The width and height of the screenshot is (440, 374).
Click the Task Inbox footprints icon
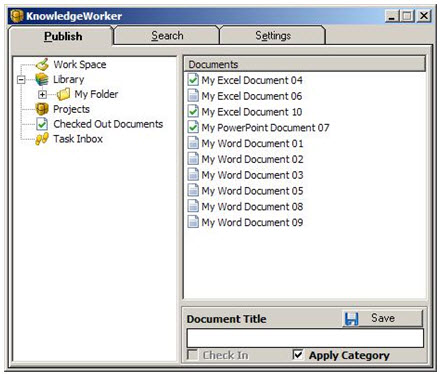click(x=42, y=139)
